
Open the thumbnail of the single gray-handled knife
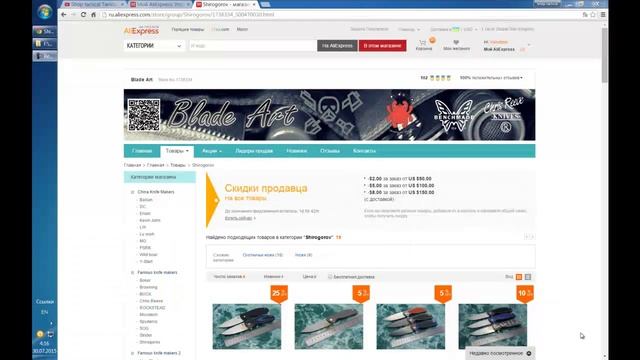(329, 327)
